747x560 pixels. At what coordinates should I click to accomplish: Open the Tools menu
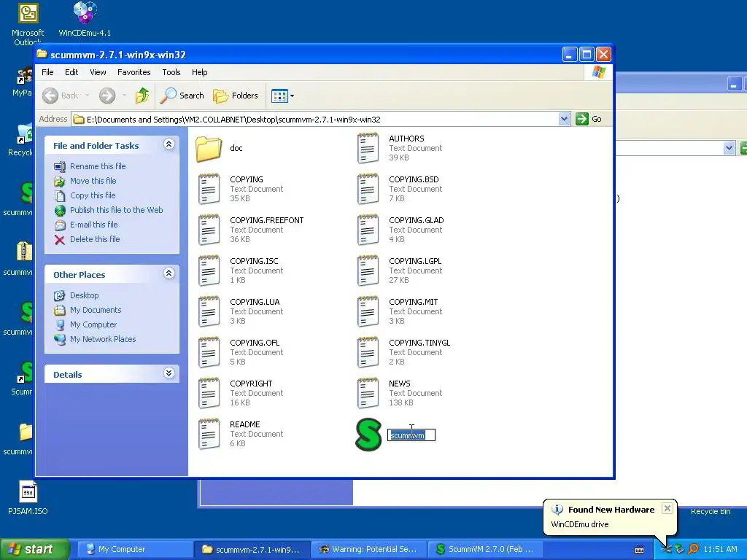171,72
